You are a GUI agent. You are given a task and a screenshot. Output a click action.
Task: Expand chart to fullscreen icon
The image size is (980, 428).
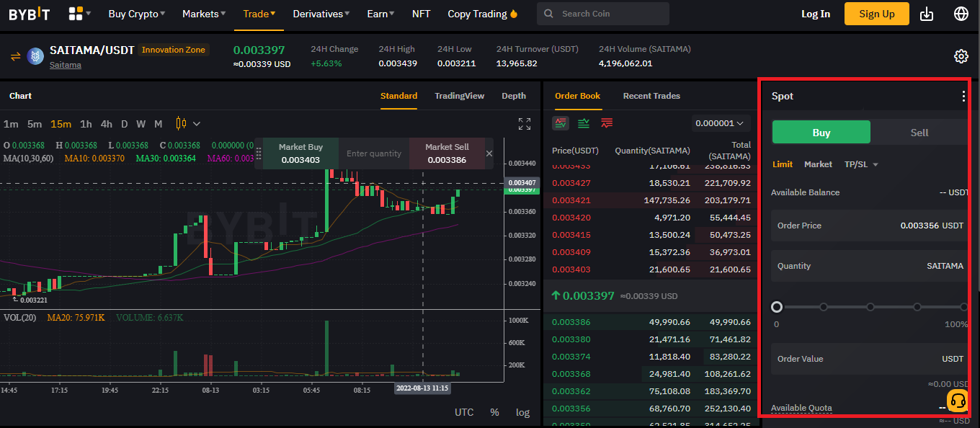click(x=525, y=124)
